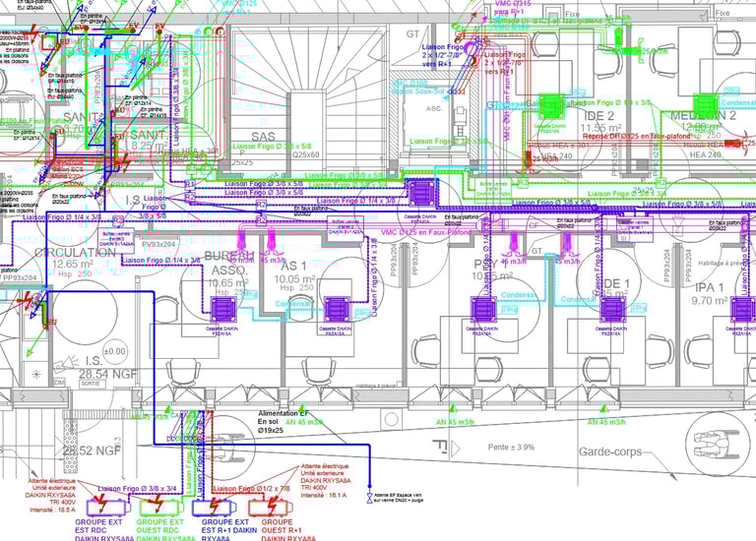Viewport: 756px width, 541px height.
Task: Select the Pente ± 3.9% slope note
Action: coord(511,447)
